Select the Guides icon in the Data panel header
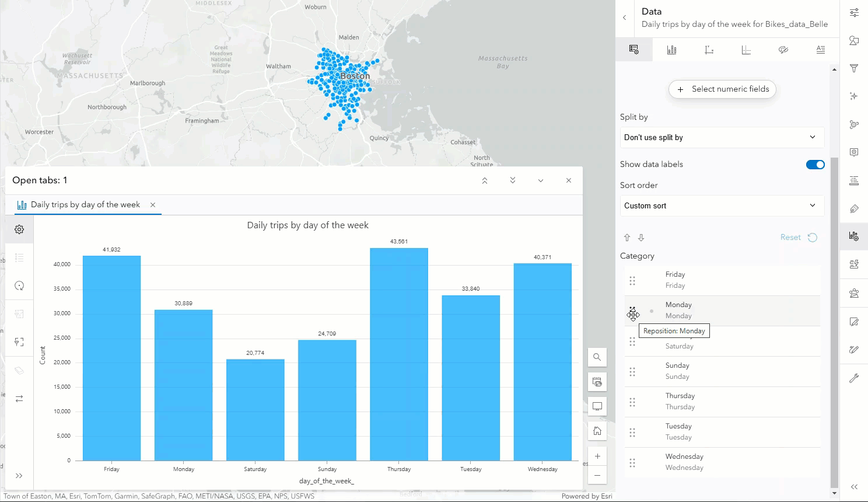The width and height of the screenshot is (868, 502). (x=746, y=50)
